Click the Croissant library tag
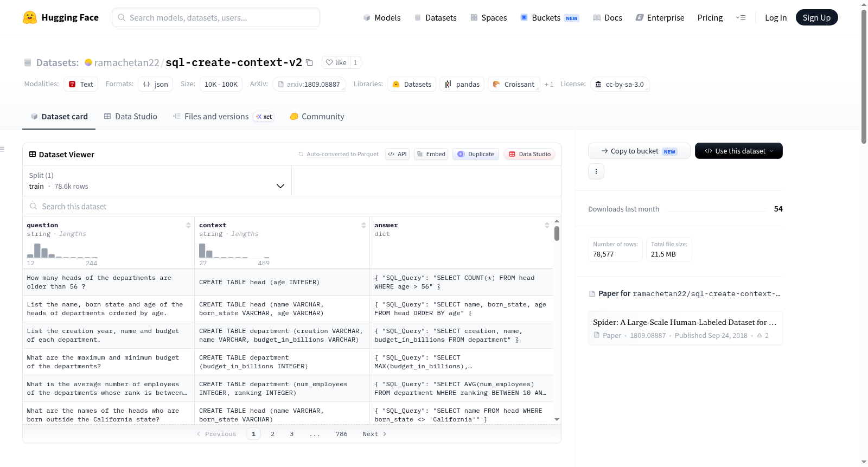The width and height of the screenshot is (868, 467). [514, 84]
